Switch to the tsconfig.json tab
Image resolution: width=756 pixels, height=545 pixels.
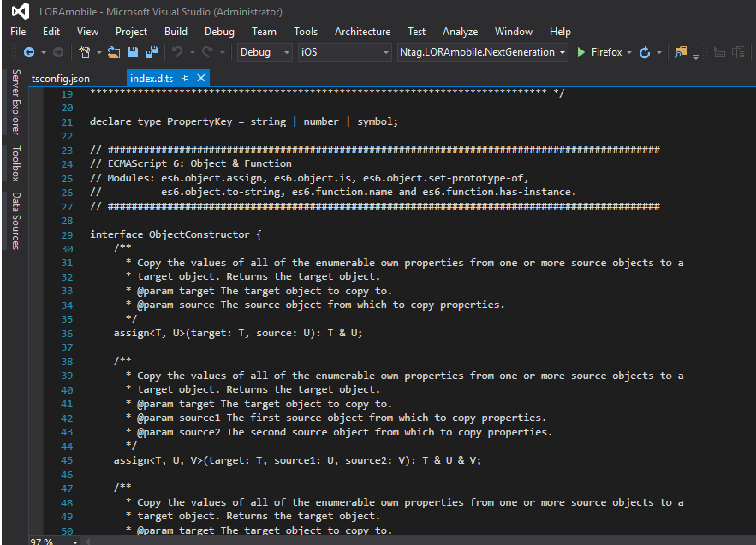(60, 77)
